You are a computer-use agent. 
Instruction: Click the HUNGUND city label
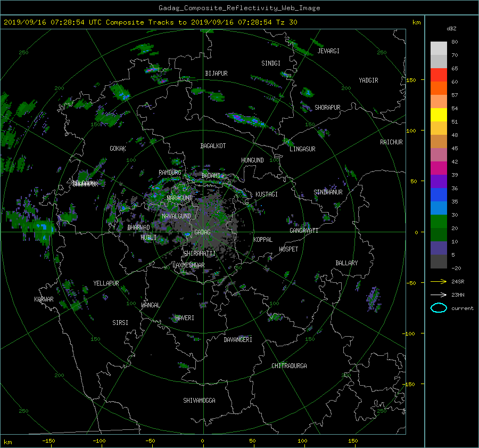tap(252, 160)
